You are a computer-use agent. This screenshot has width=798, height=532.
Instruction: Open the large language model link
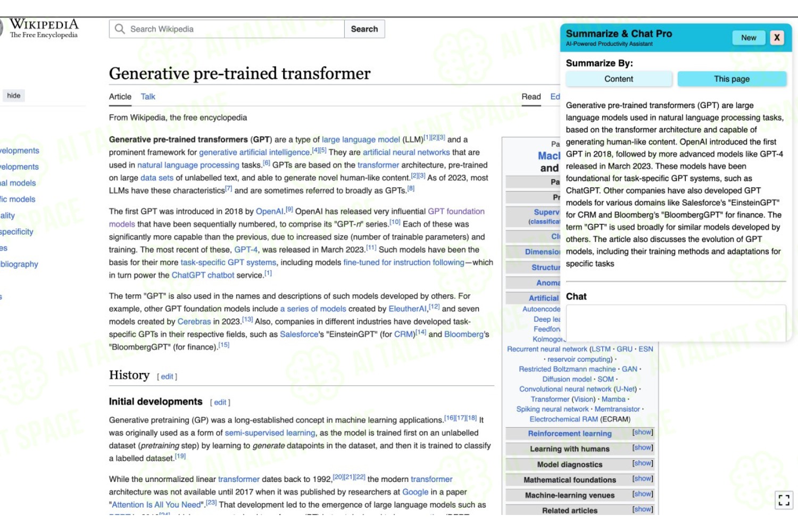361,139
